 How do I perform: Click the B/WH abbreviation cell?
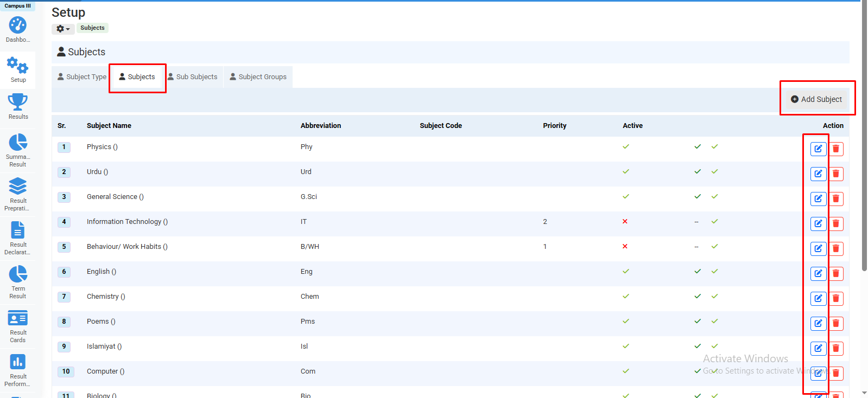pos(310,247)
